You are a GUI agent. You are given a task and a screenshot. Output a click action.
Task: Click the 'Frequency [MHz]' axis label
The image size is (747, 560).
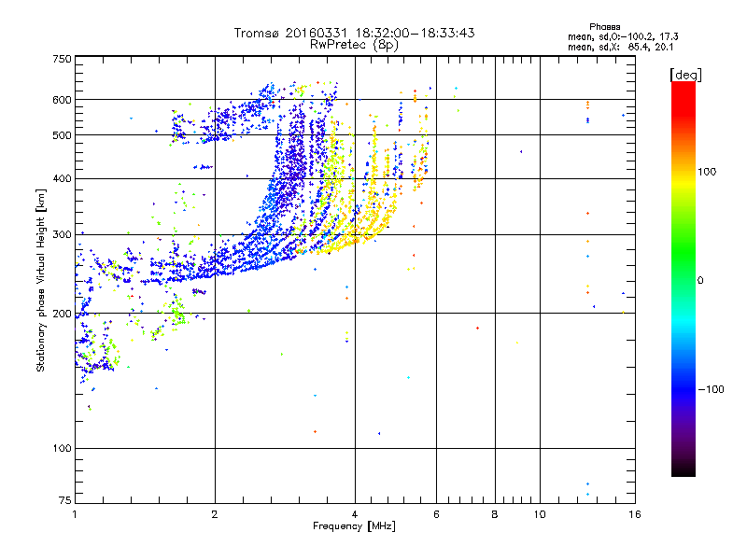pos(354,526)
